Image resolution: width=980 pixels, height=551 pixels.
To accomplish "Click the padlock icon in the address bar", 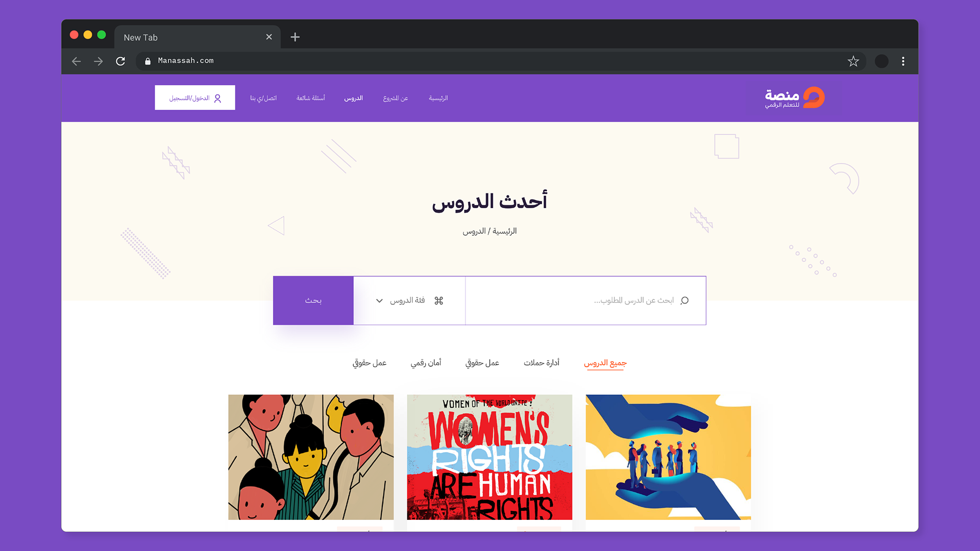I will [x=148, y=61].
